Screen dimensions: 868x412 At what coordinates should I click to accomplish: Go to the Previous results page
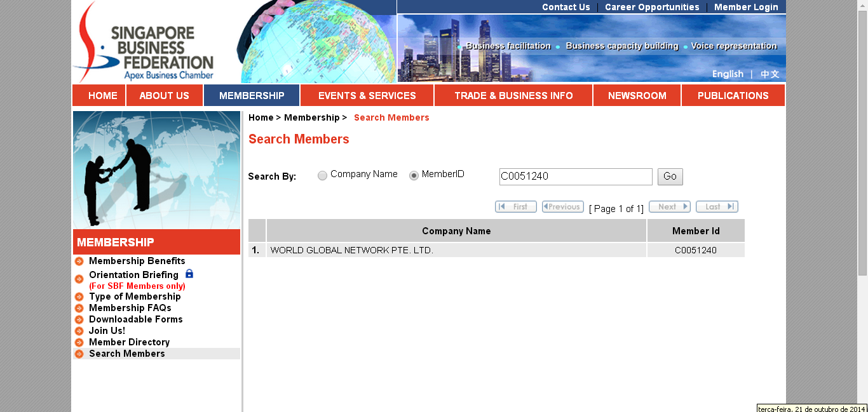pyautogui.click(x=563, y=206)
